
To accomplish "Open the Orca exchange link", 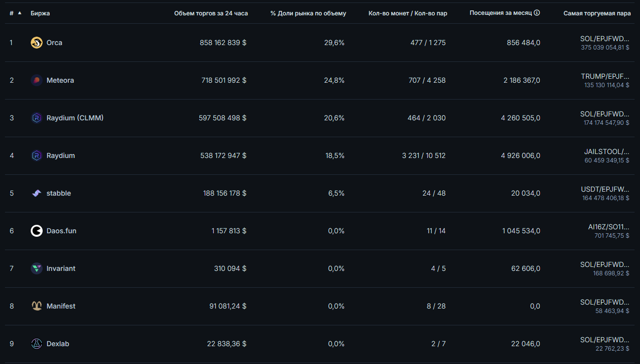I will [55, 43].
